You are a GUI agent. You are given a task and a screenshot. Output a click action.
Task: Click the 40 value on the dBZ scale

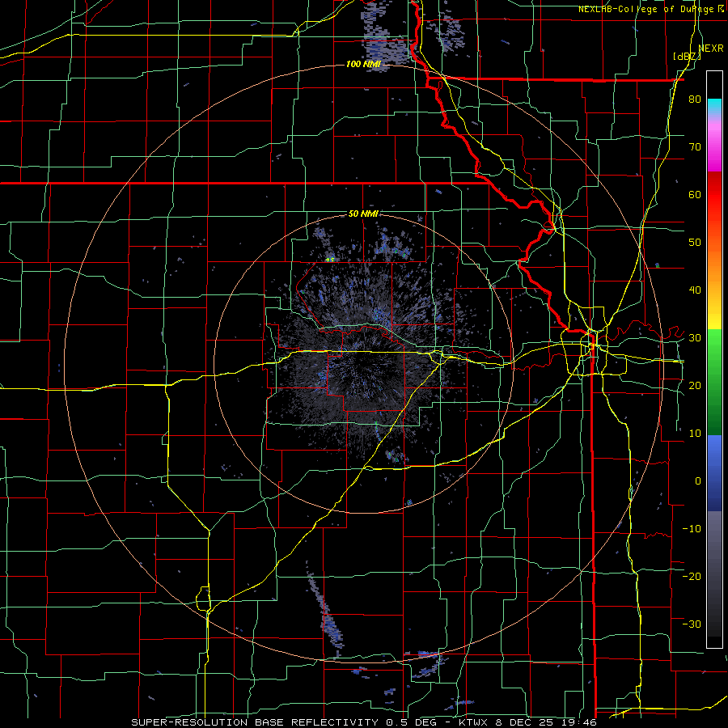point(695,290)
